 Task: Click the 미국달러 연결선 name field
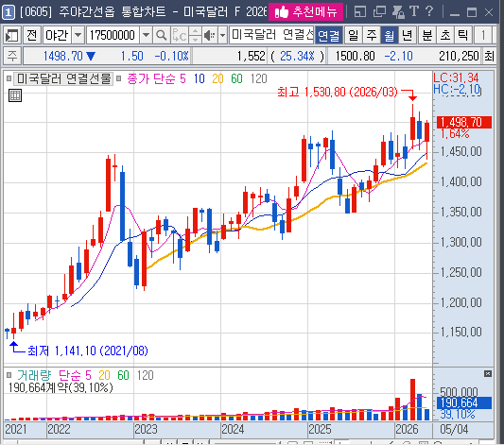coord(271,35)
